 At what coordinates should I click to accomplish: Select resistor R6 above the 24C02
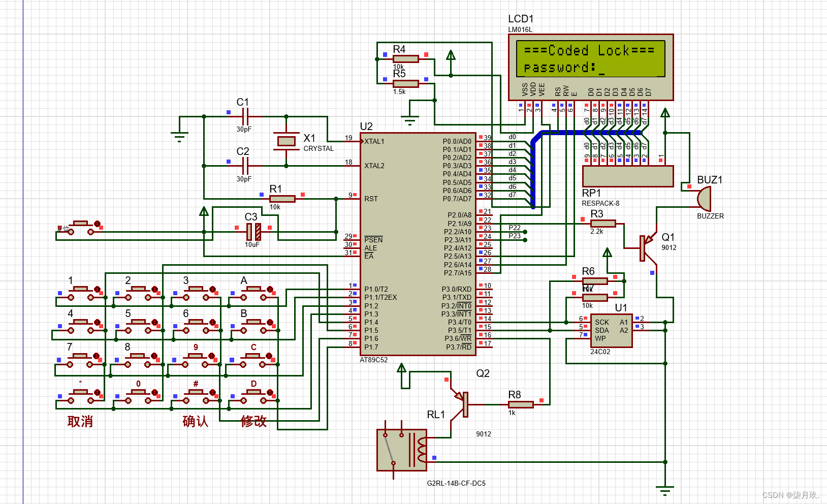595,281
